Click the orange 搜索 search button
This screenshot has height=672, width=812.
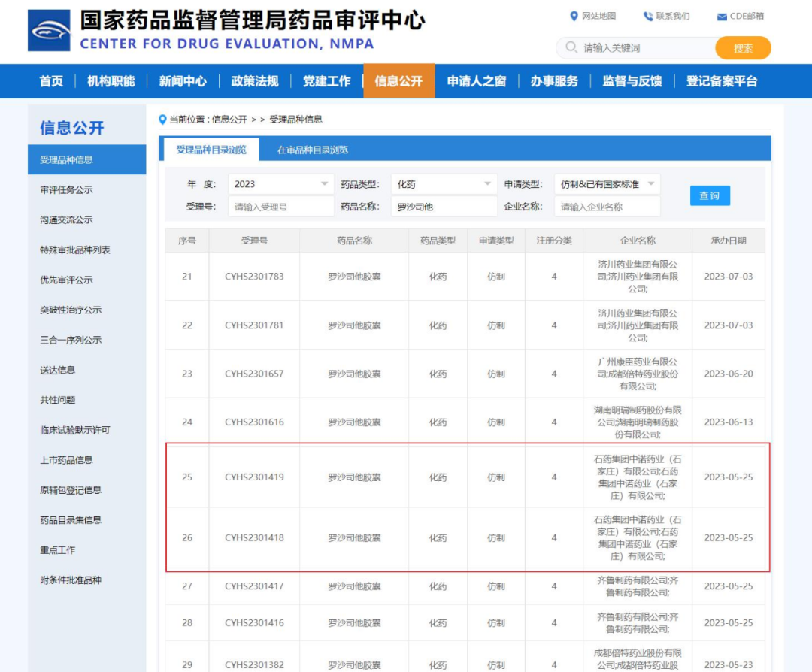click(x=742, y=47)
